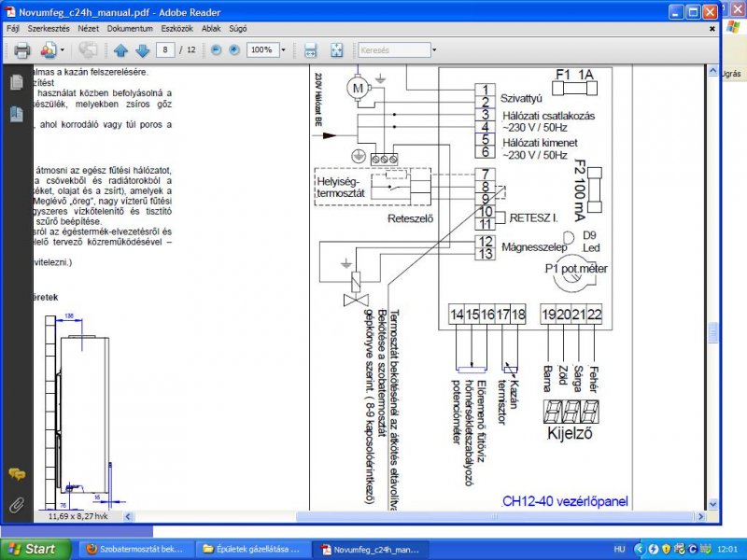Expand hidden tray icons with the arrow

[x=639, y=550]
